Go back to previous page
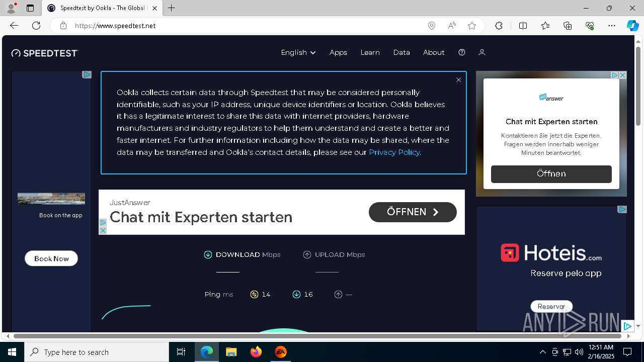Image resolution: width=644 pixels, height=362 pixels. pos(14,26)
